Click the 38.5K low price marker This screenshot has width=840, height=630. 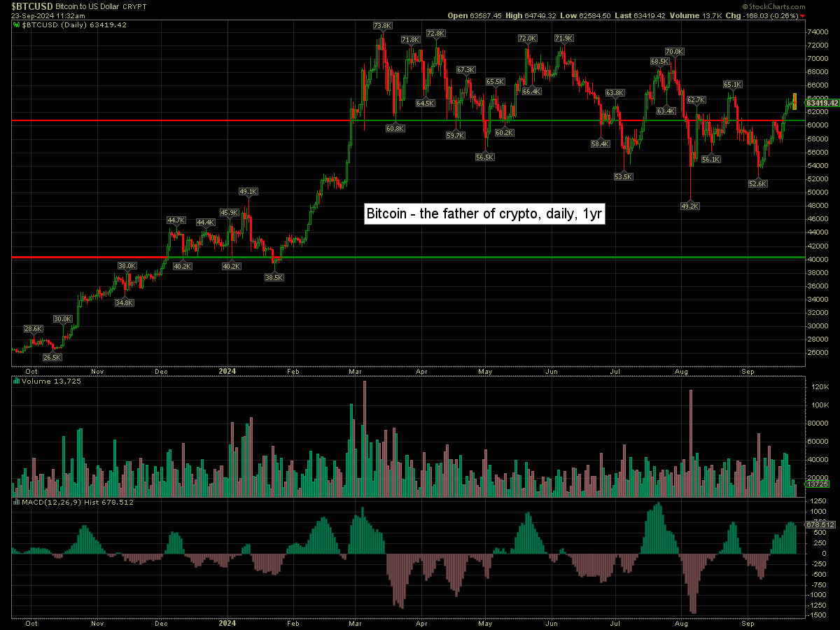click(274, 277)
